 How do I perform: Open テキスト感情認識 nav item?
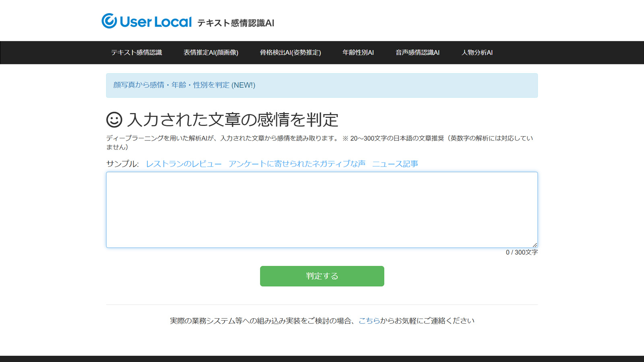pos(136,53)
